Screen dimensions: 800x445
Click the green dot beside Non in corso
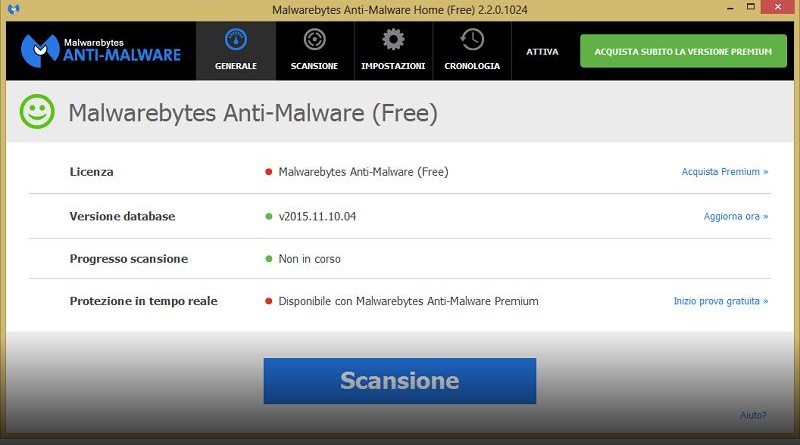pos(268,259)
